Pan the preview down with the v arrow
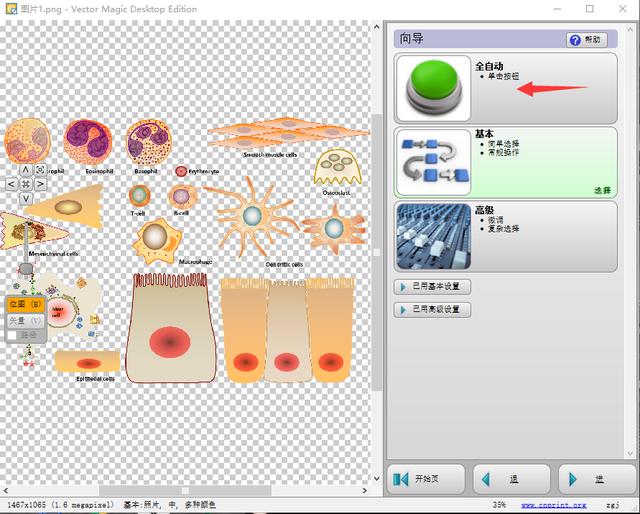This screenshot has height=514, width=640. [25, 199]
